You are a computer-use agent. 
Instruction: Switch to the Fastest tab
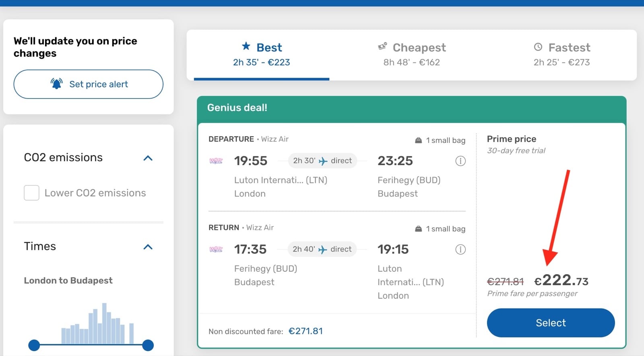coord(562,54)
